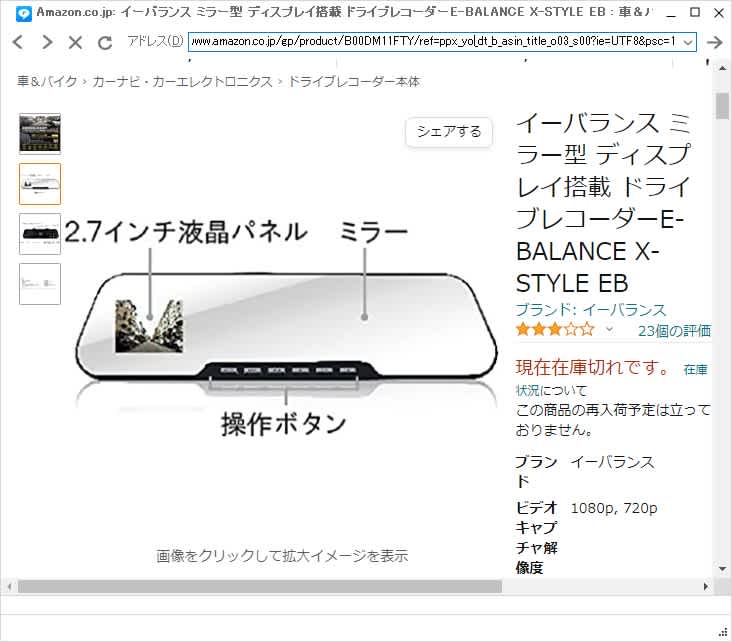Select the first dark product thumbnail
The image size is (732, 642).
[x=40, y=134]
